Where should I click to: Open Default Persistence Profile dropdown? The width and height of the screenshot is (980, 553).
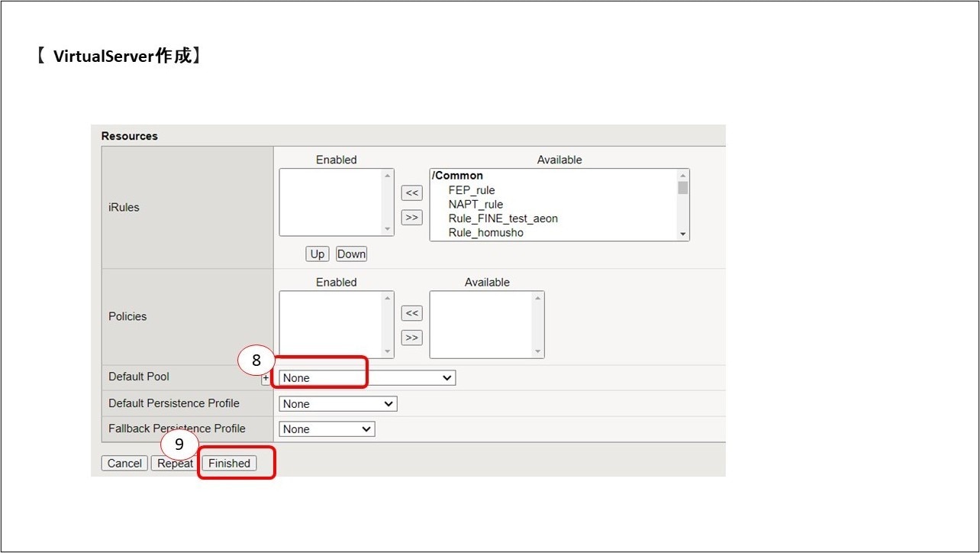[338, 404]
